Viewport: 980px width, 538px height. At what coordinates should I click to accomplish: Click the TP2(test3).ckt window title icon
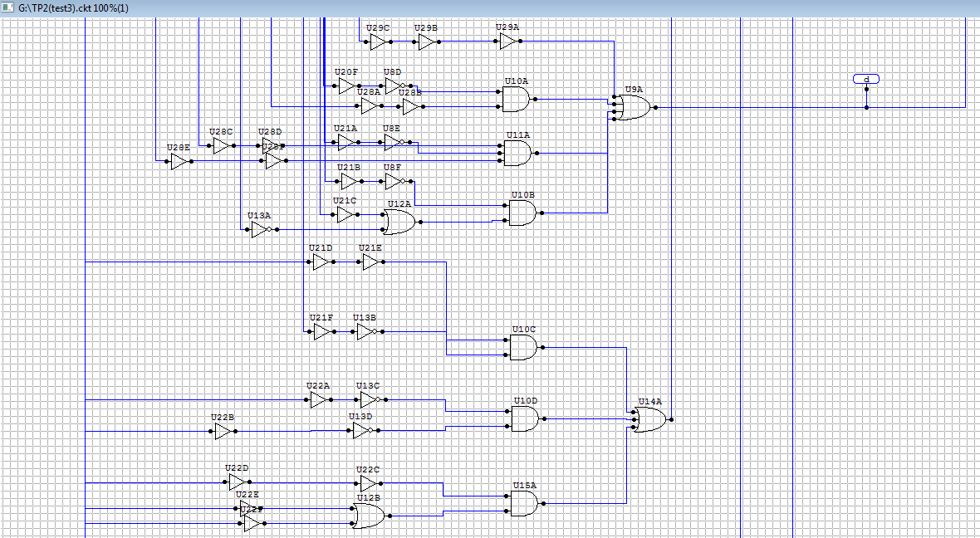tap(7, 7)
